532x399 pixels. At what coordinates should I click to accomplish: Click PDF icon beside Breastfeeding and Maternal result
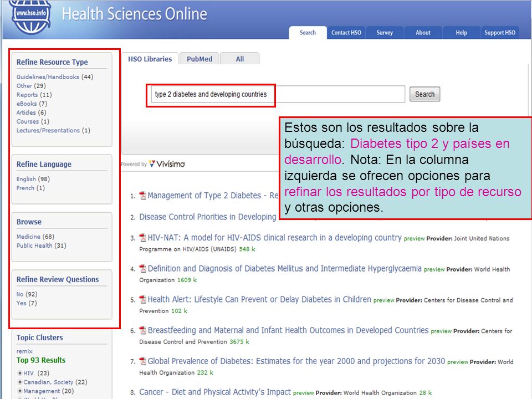coord(143,330)
